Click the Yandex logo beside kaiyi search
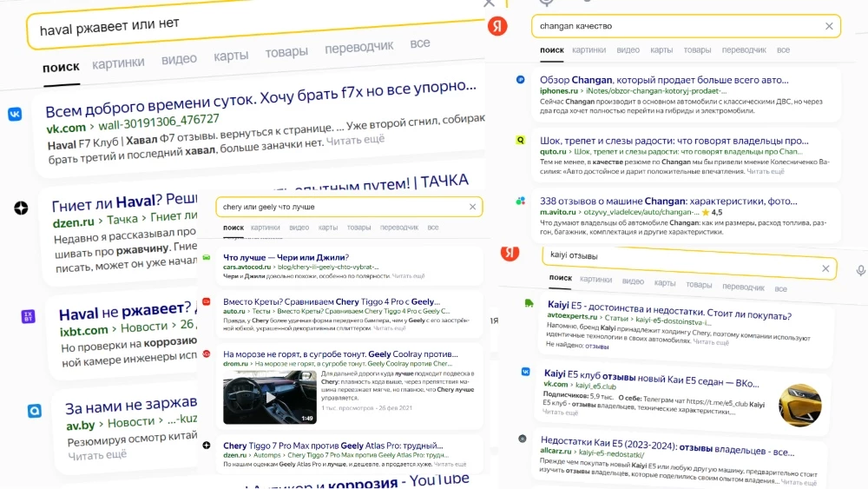The width and height of the screenshot is (868, 489). pos(510,253)
